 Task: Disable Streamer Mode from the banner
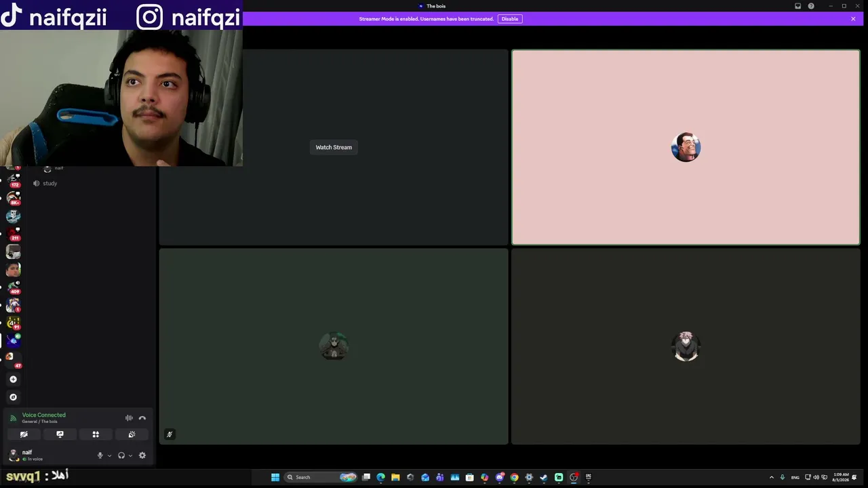click(x=510, y=19)
